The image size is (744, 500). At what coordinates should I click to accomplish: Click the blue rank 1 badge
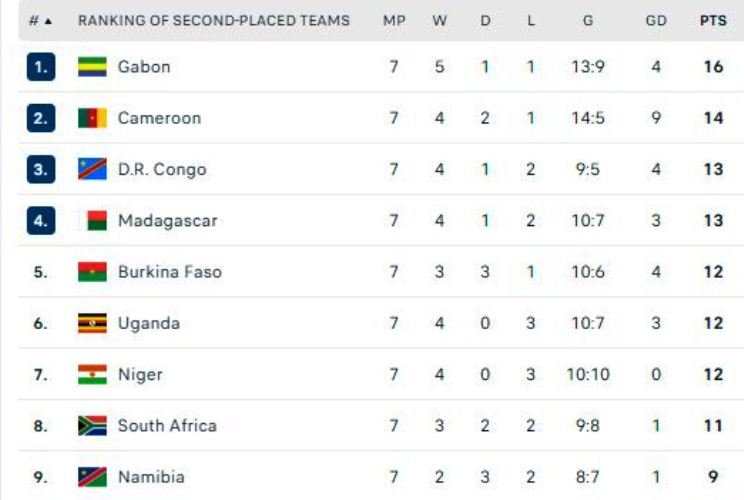(40, 67)
